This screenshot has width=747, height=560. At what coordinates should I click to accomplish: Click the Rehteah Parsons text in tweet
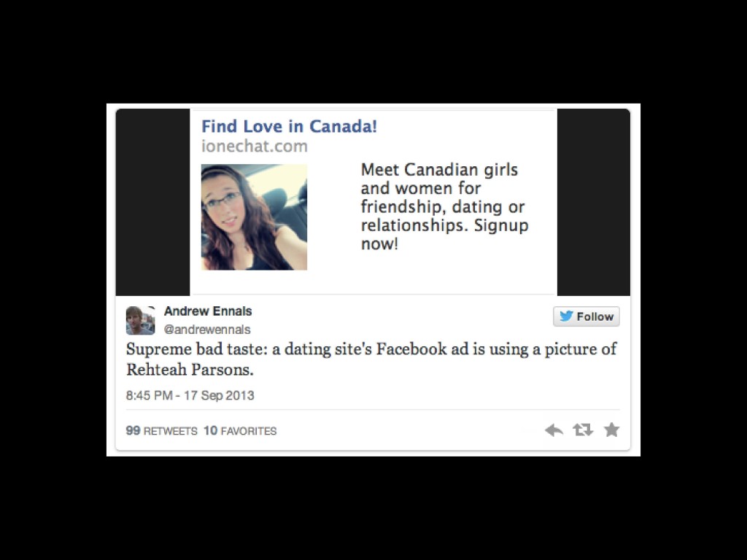point(190,370)
